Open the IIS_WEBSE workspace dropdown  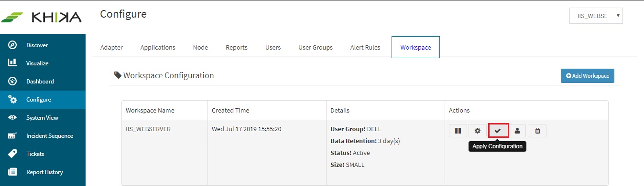(x=596, y=16)
